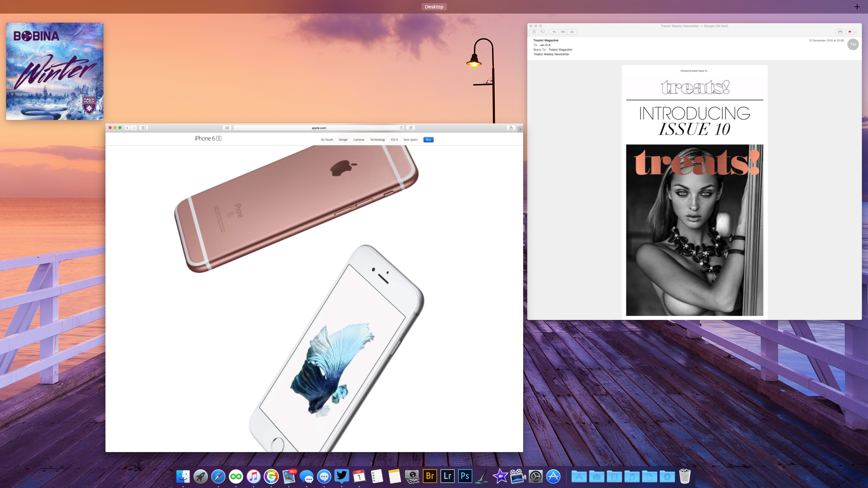The width and height of the screenshot is (868, 488).
Task: Forward the Treats! newsletter email
Action: [x=572, y=32]
